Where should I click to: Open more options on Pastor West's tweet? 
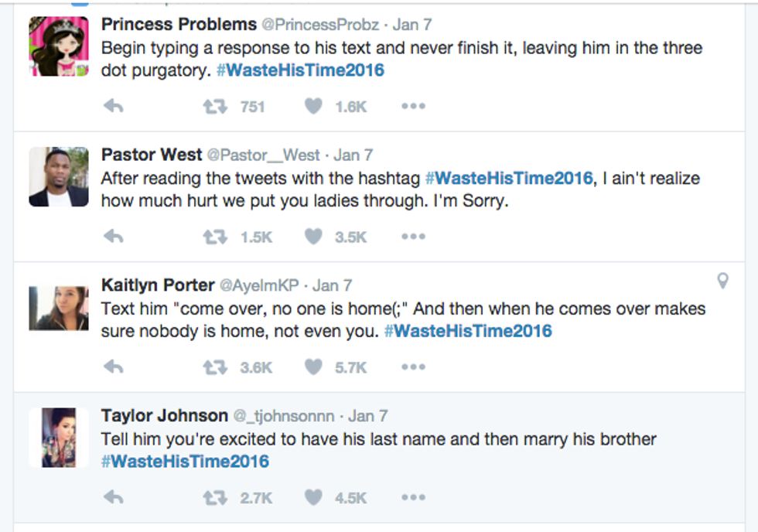click(x=413, y=234)
